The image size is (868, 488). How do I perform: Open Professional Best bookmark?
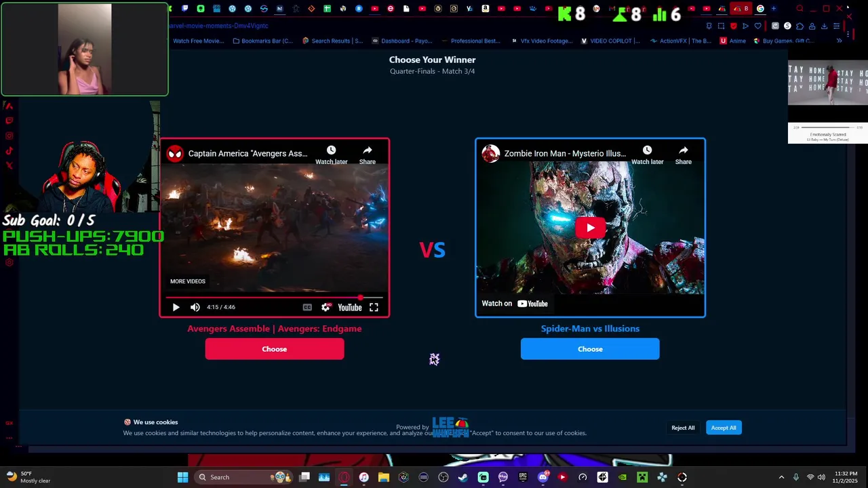click(x=471, y=41)
